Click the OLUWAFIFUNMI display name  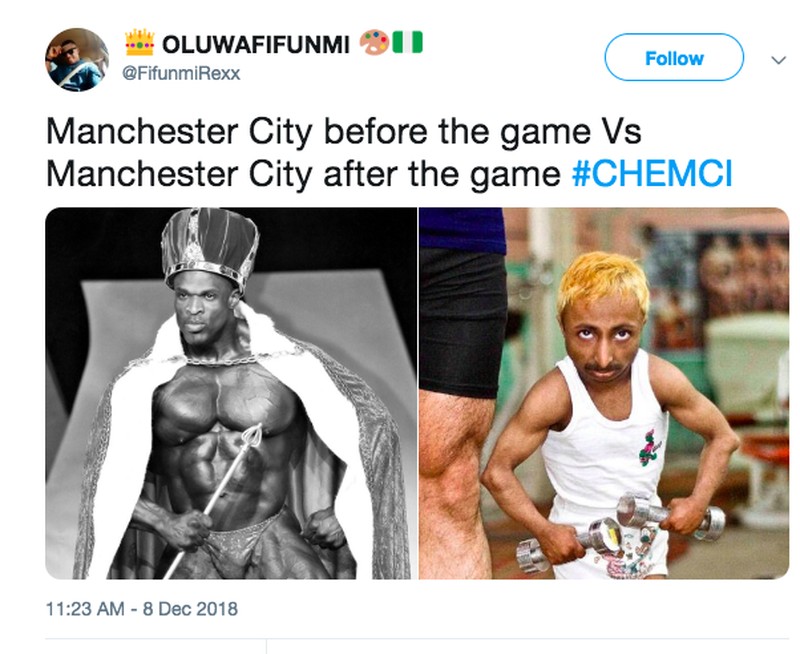point(256,45)
